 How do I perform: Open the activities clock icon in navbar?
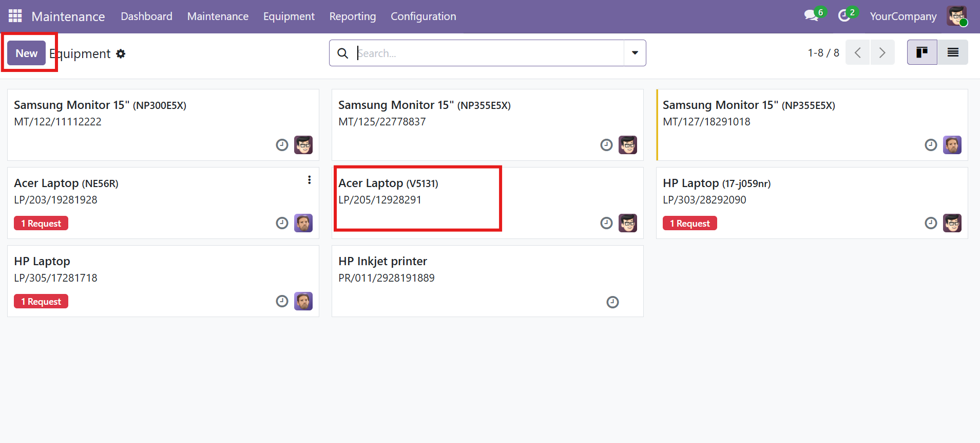tap(843, 16)
